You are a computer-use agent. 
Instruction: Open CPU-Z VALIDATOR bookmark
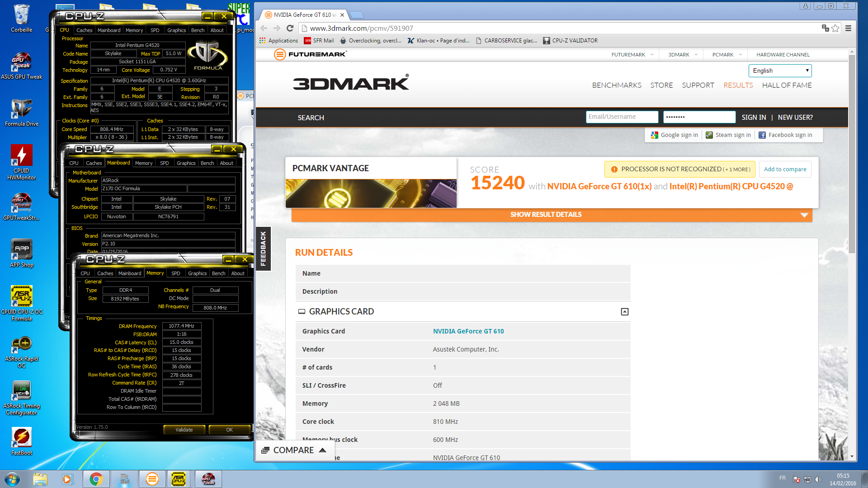coord(570,41)
